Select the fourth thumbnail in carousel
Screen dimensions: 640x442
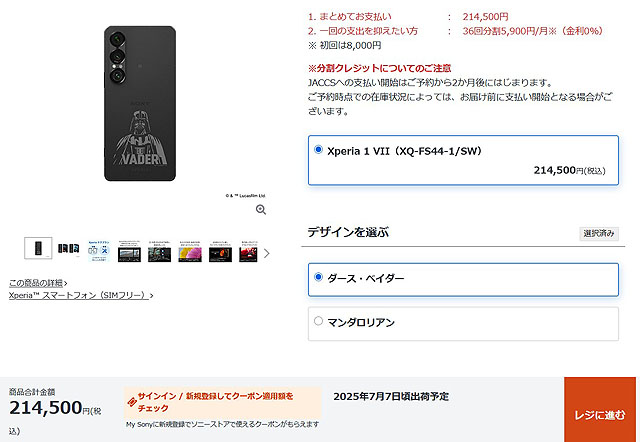[x=129, y=251]
